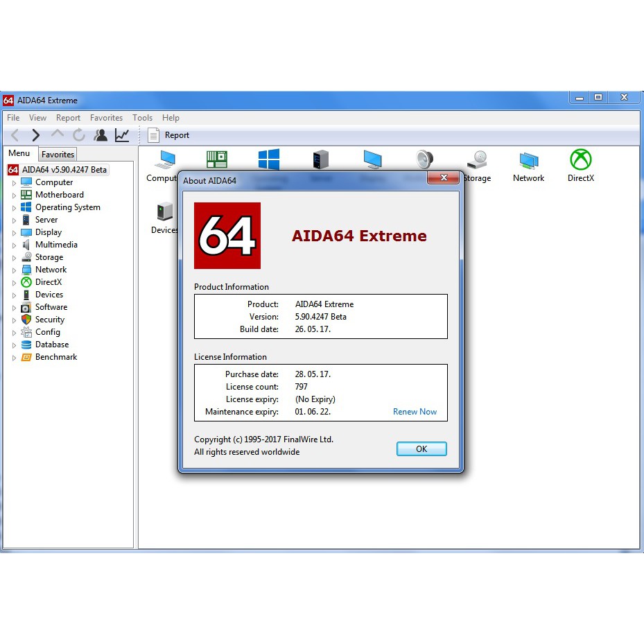Select the Devices category icon
Image resolution: width=644 pixels, height=644 pixels.
[164, 211]
